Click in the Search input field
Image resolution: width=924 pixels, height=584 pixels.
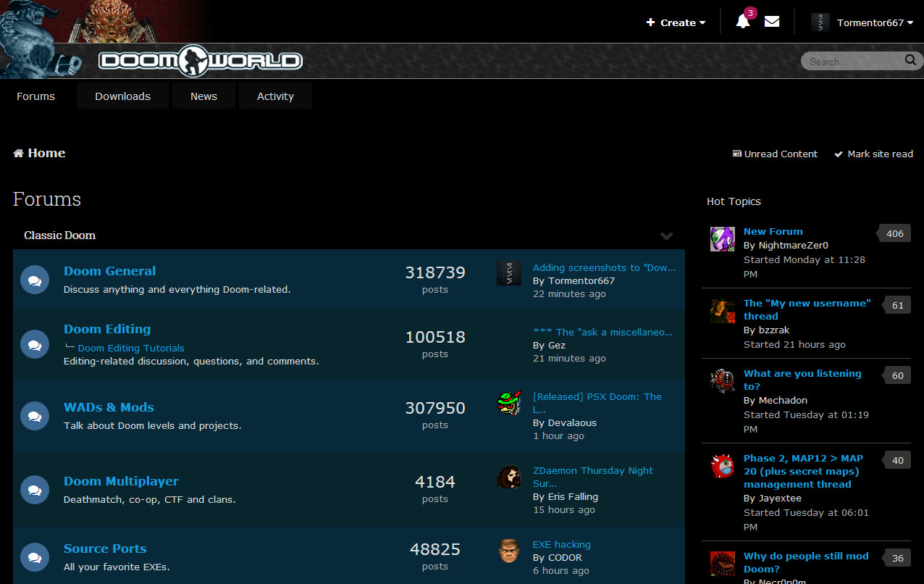pyautogui.click(x=853, y=62)
